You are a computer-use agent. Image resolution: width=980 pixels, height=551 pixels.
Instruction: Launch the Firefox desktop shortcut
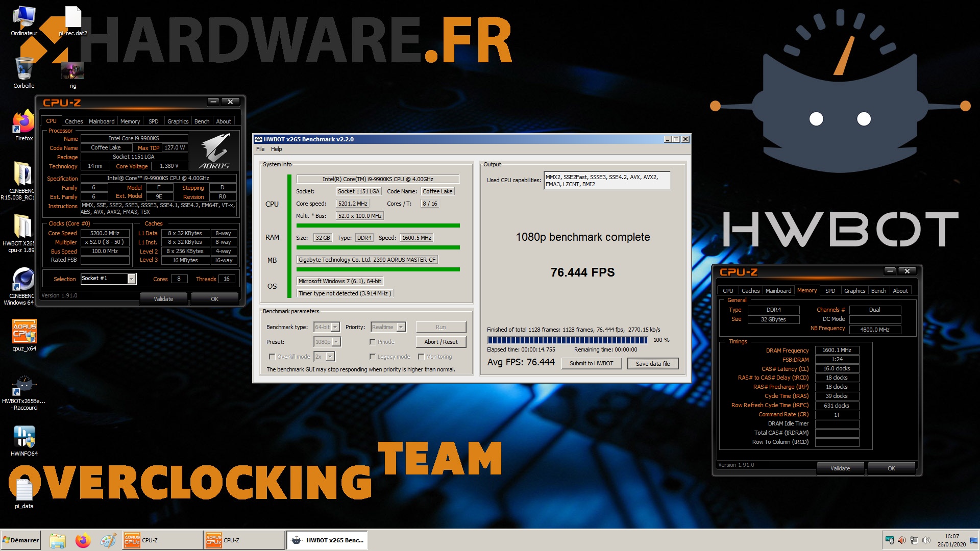(x=24, y=126)
